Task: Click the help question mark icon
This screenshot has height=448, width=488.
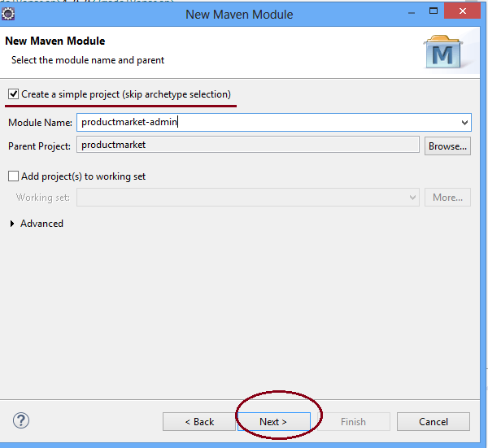Action: [21, 421]
